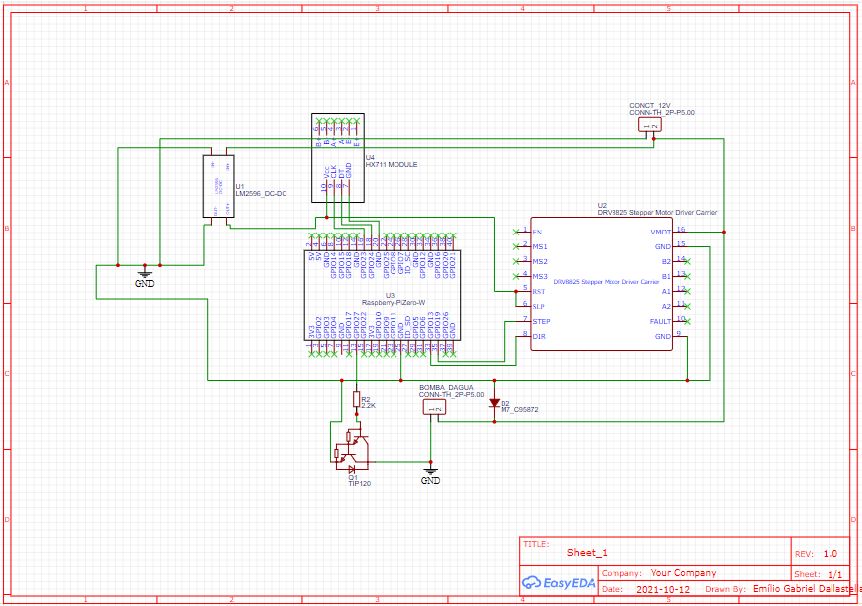This screenshot has width=862, height=606.
Task: Select the LM2596 DC-DC module U1
Action: (x=218, y=186)
